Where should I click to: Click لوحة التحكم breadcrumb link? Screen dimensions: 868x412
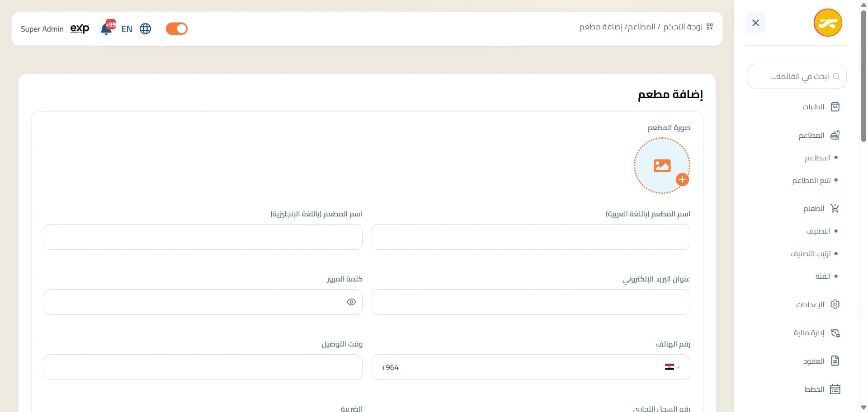[683, 27]
